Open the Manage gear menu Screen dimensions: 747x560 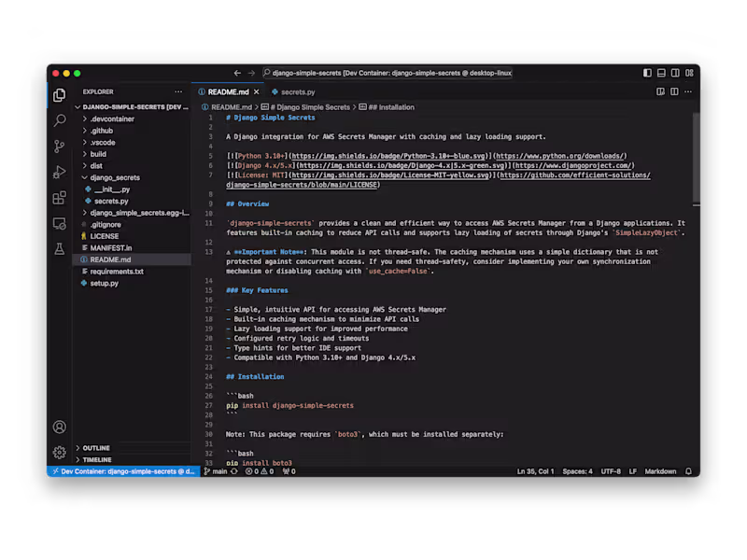(60, 452)
